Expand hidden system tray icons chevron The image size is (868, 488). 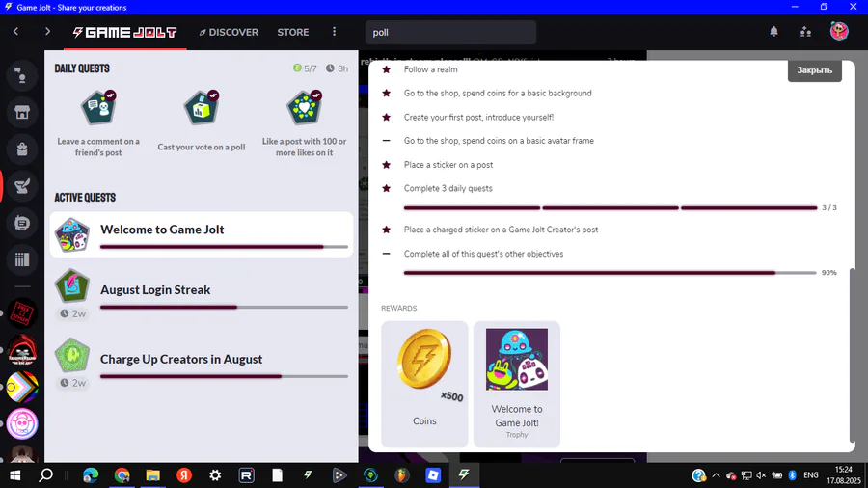(x=716, y=475)
